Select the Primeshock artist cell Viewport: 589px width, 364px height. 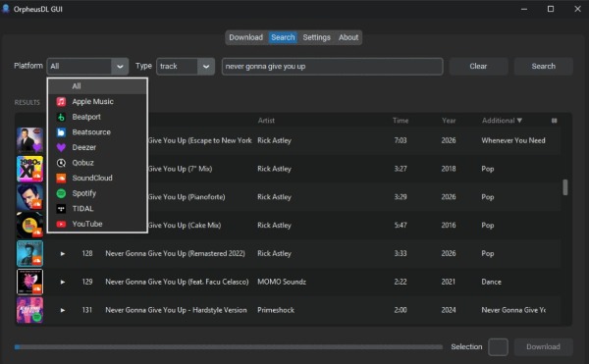click(x=276, y=310)
